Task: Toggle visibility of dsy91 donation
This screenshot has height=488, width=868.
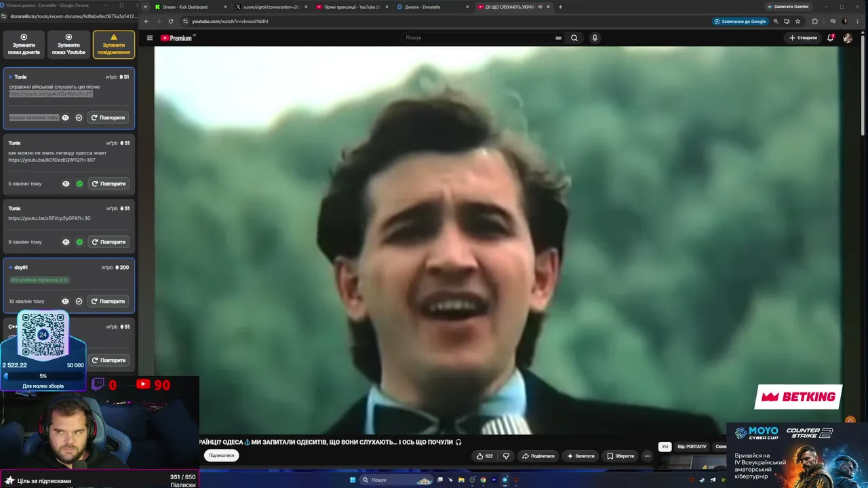Action: click(66, 301)
